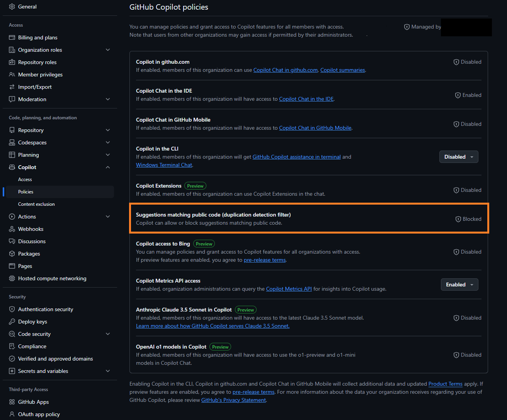Follow the Copilot summaries link
Screen dimensions: 507x420
[343, 70]
